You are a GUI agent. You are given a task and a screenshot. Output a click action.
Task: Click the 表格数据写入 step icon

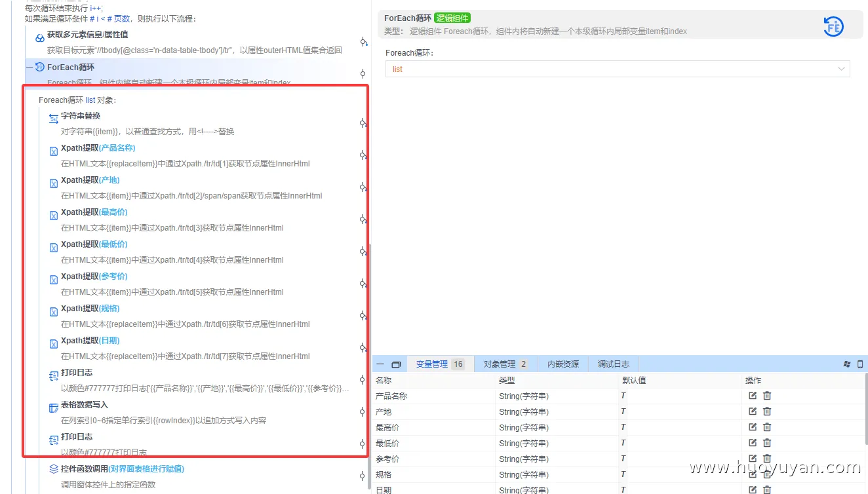(x=54, y=408)
